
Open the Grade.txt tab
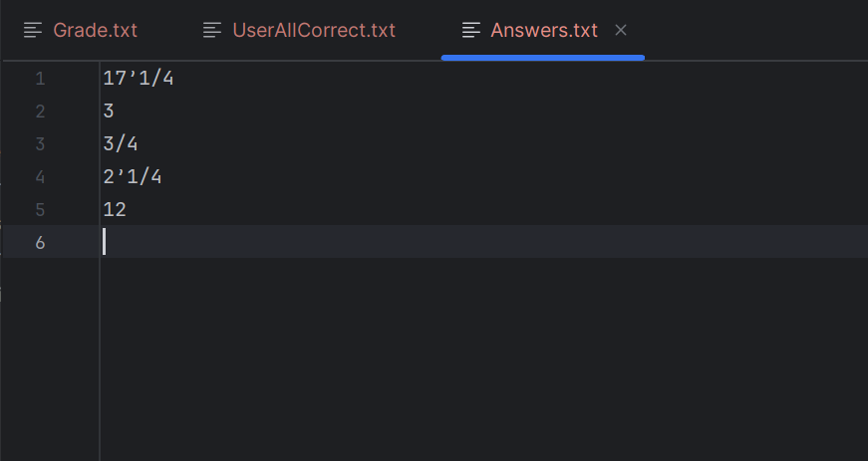coord(81,30)
